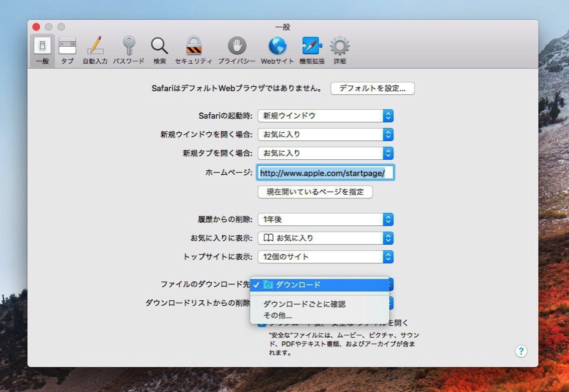Open the タブ (Tabs) preferences pane
Image resolution: width=569 pixels, height=392 pixels.
coord(67,51)
